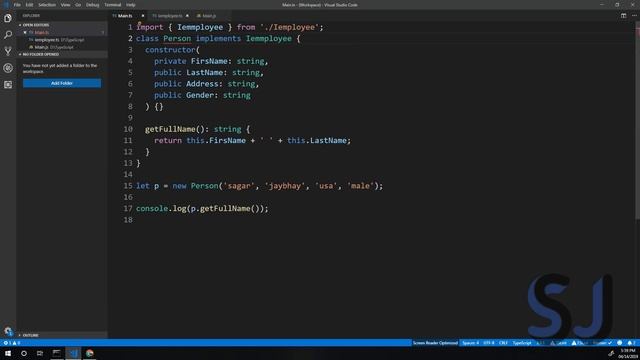Change line endings via CRLF status item
Viewport: 640px width, 360px height.
[x=503, y=343]
